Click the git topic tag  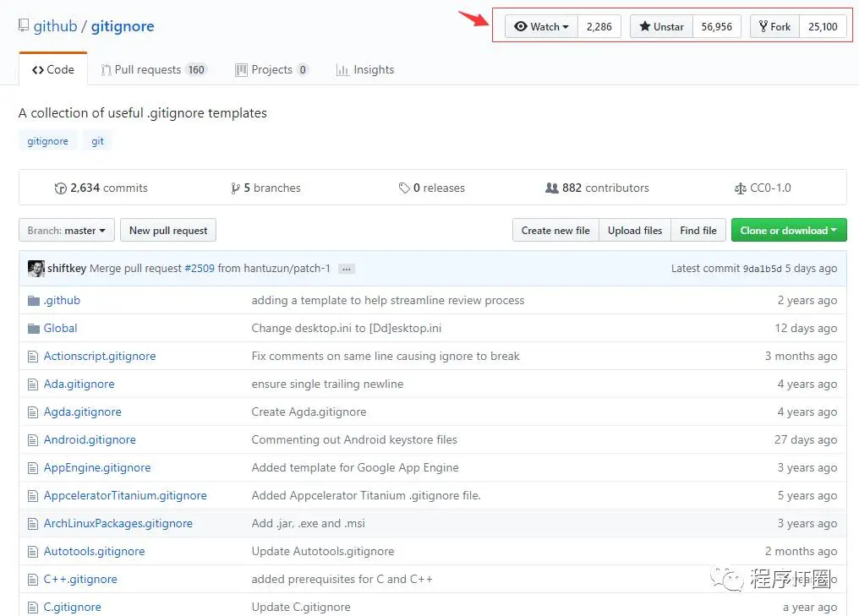click(97, 141)
